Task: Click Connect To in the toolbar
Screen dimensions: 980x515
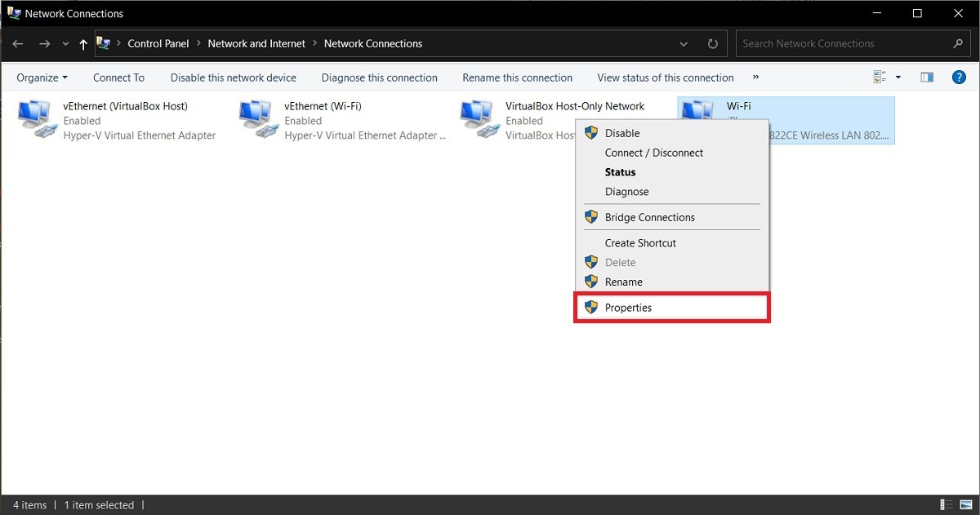Action: [x=118, y=78]
